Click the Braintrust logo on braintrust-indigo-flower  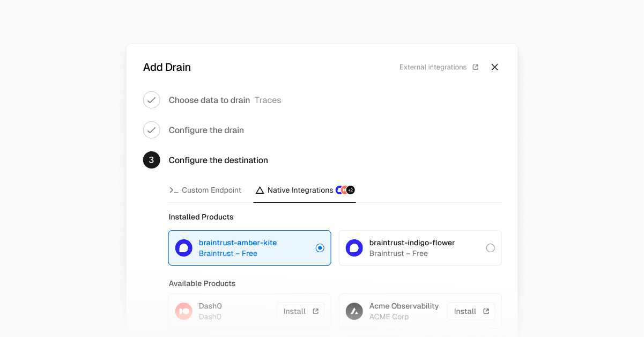pyautogui.click(x=354, y=248)
